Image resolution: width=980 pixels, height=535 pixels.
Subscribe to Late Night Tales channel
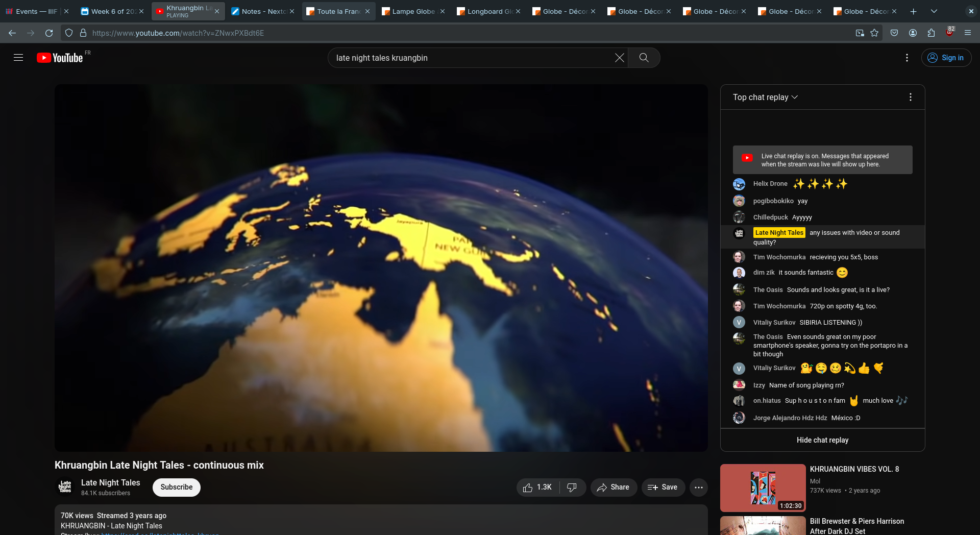coord(177,488)
